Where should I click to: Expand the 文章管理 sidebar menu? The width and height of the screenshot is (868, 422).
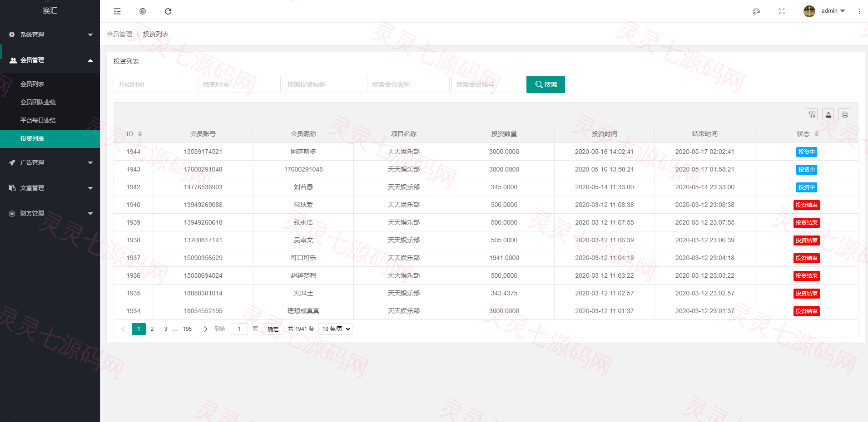pyautogui.click(x=50, y=188)
